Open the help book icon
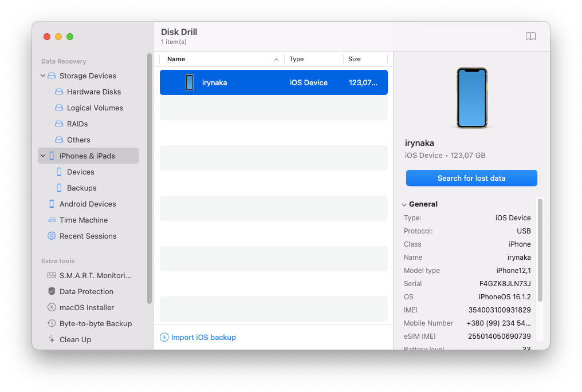This screenshot has height=392, width=582. pyautogui.click(x=530, y=36)
